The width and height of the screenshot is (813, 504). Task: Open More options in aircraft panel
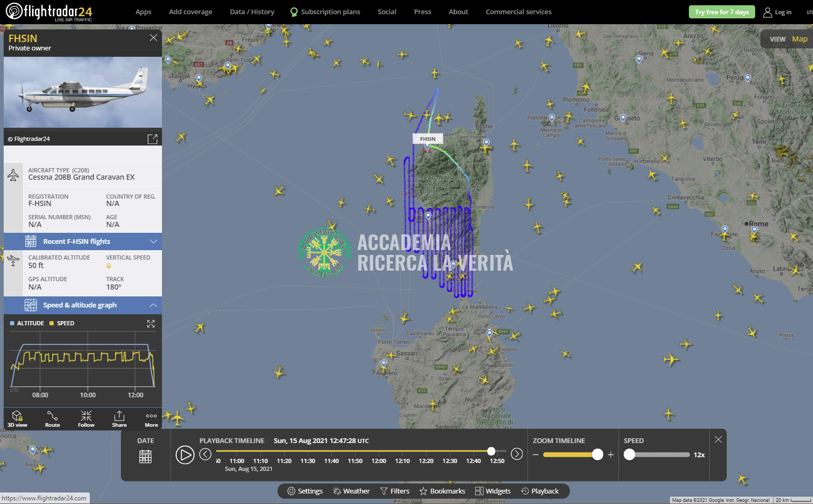pos(151,418)
